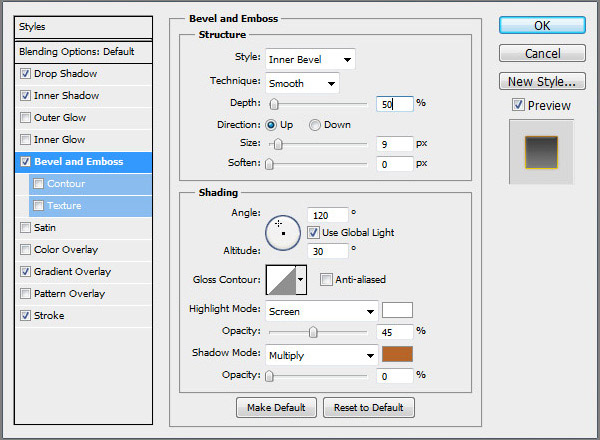The height and width of the screenshot is (440, 600).
Task: Select the Down direction radio button
Action: tap(315, 125)
